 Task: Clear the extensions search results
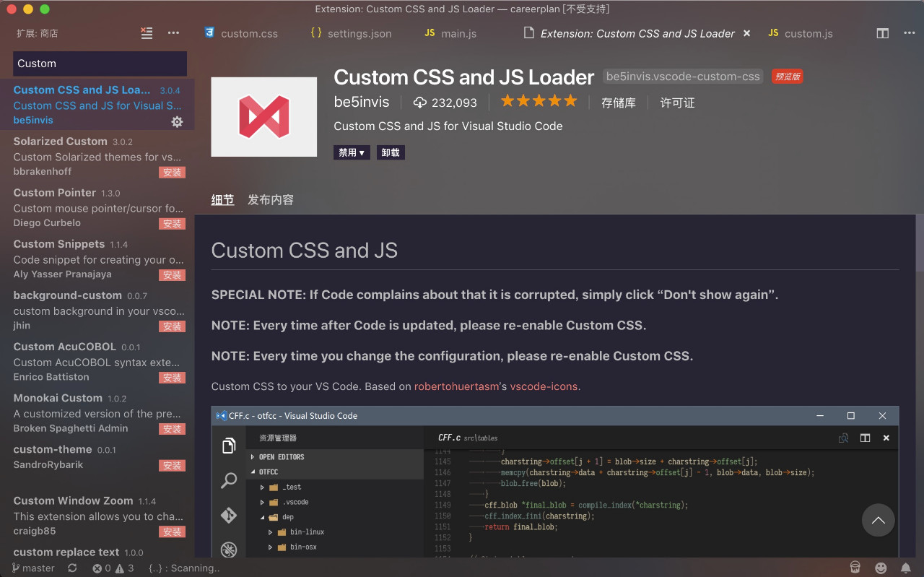147,32
